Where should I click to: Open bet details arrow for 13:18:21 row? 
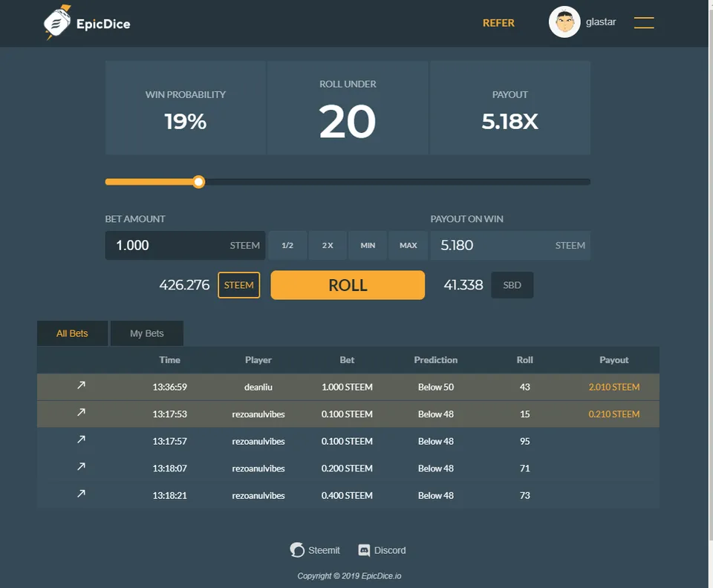[81, 494]
